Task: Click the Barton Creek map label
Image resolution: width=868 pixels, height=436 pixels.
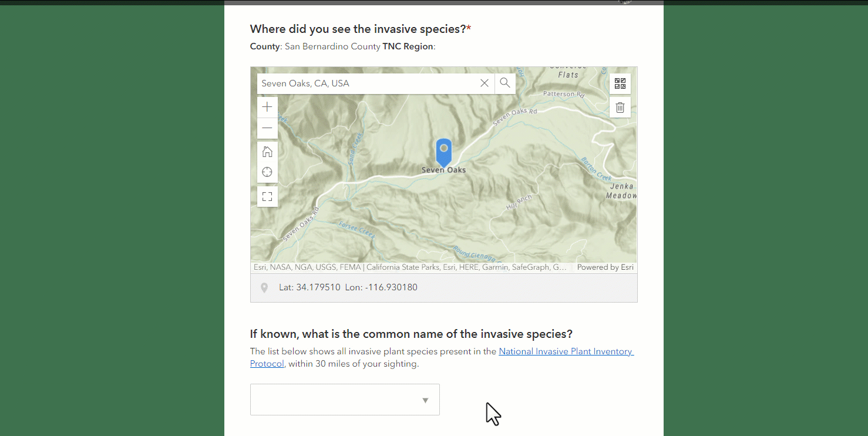Action: tap(596, 169)
